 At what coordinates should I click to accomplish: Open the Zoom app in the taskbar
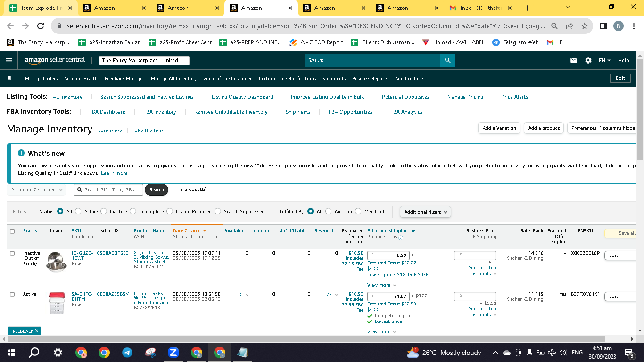point(173,353)
